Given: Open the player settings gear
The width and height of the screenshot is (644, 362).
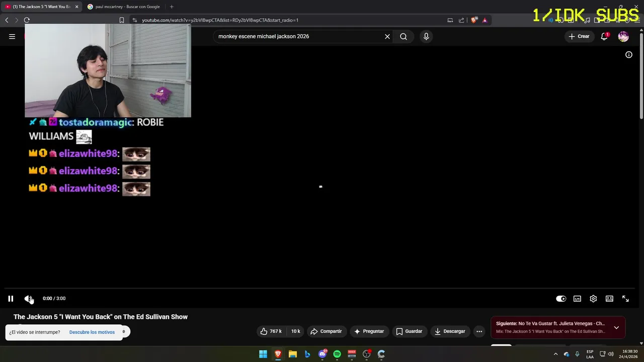Looking at the screenshot, I should pos(593,299).
